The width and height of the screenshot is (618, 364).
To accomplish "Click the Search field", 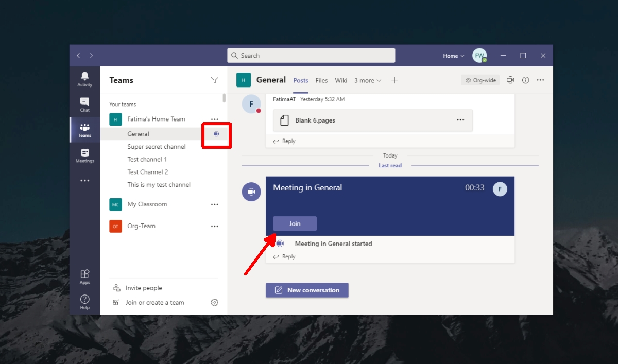I will (x=311, y=55).
